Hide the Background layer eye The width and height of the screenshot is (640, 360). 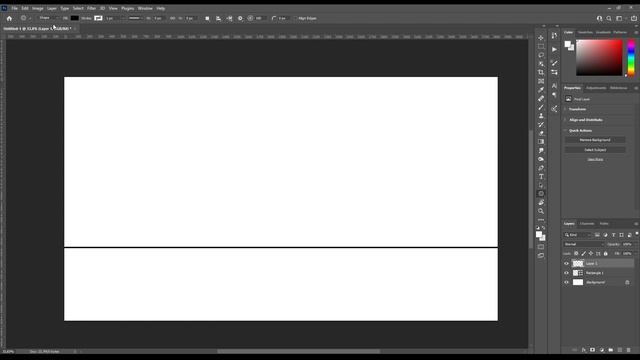[x=566, y=282]
